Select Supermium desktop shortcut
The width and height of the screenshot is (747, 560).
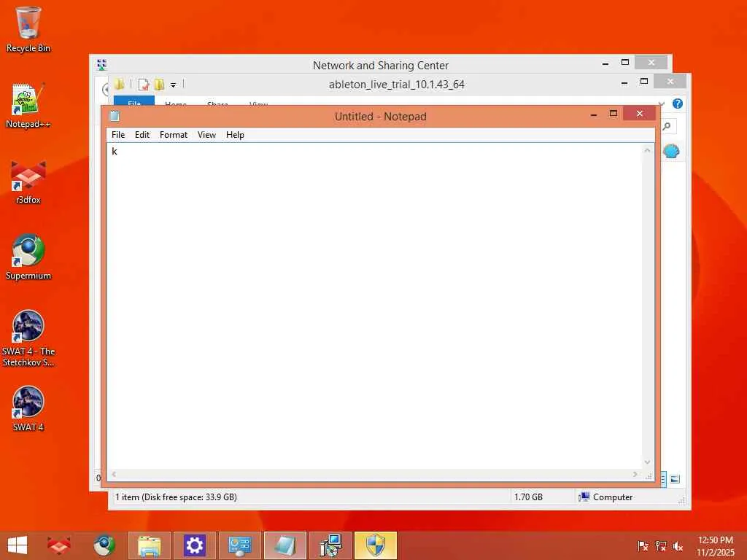coord(28,257)
